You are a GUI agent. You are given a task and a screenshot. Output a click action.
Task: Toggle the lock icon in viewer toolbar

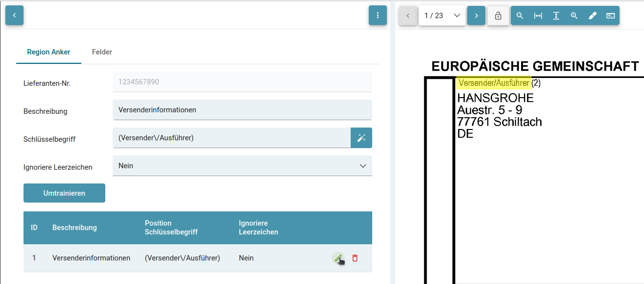coord(498,16)
